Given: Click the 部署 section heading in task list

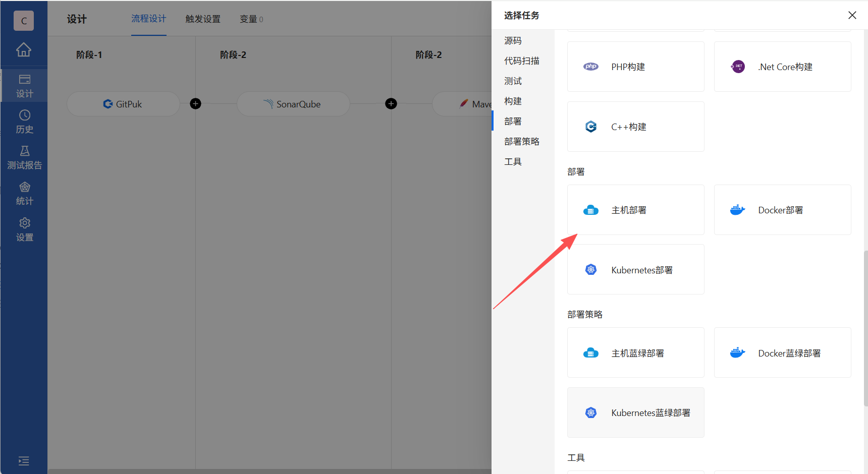Looking at the screenshot, I should tap(576, 171).
